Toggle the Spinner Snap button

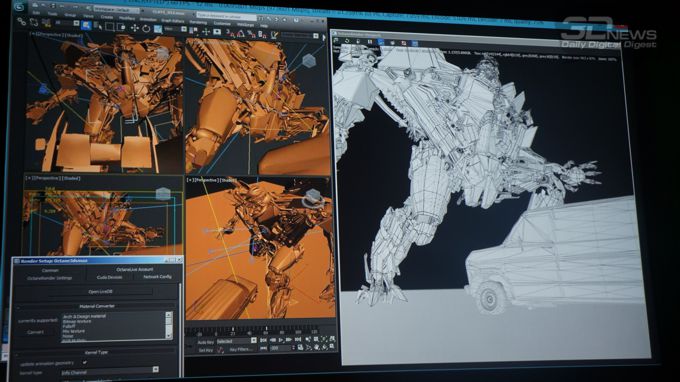coord(261,34)
